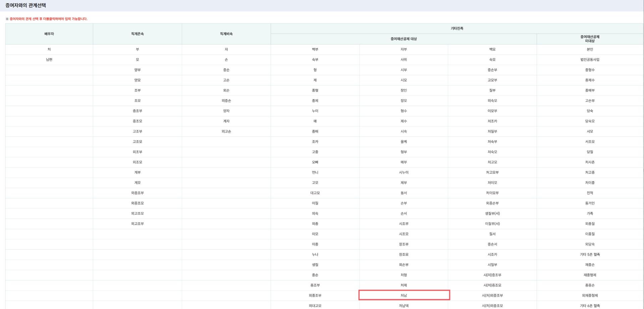Select 조부 in the 직계존속 column
The width and height of the screenshot is (644, 309).
pos(137,91)
